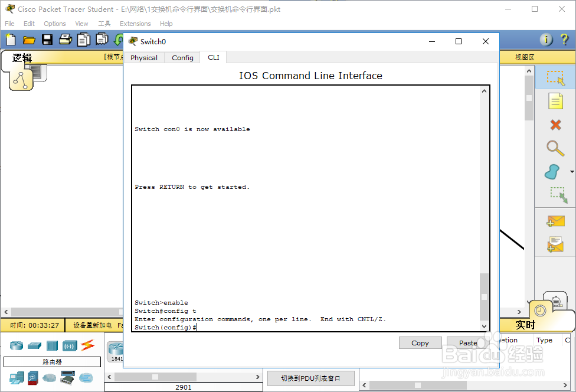Select the Custom Made Devices icon
This screenshot has height=392, width=576.
[68, 378]
